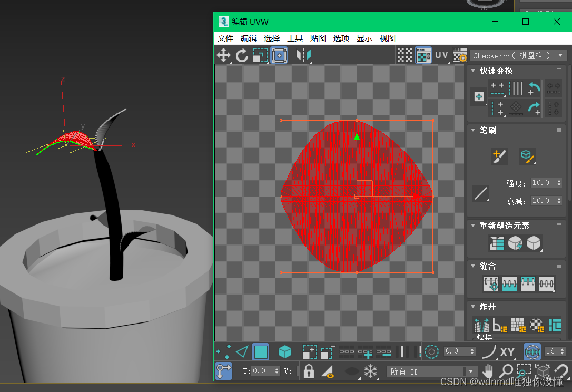Image resolution: width=572 pixels, height=392 pixels.
Task: Open the 选项 menu
Action: [340, 38]
